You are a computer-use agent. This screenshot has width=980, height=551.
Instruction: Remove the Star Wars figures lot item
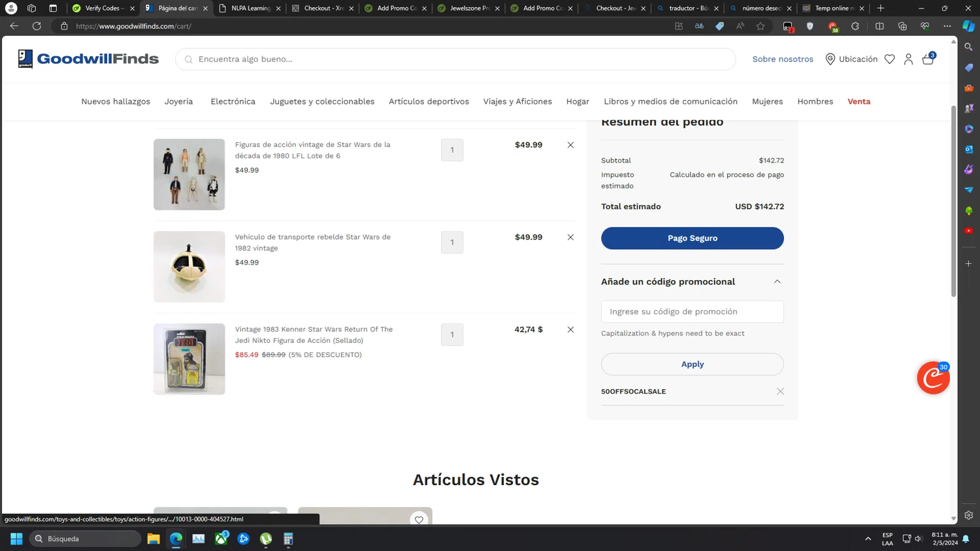click(x=570, y=145)
